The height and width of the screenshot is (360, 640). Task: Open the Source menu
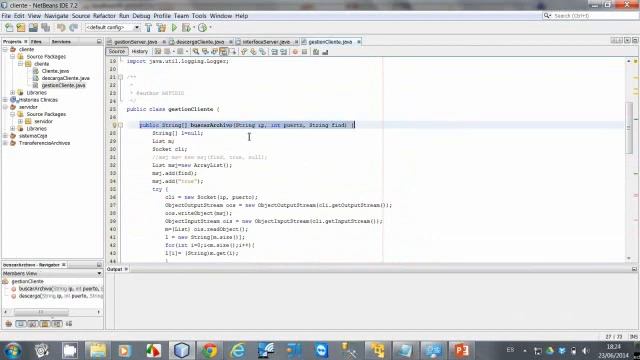(81, 16)
